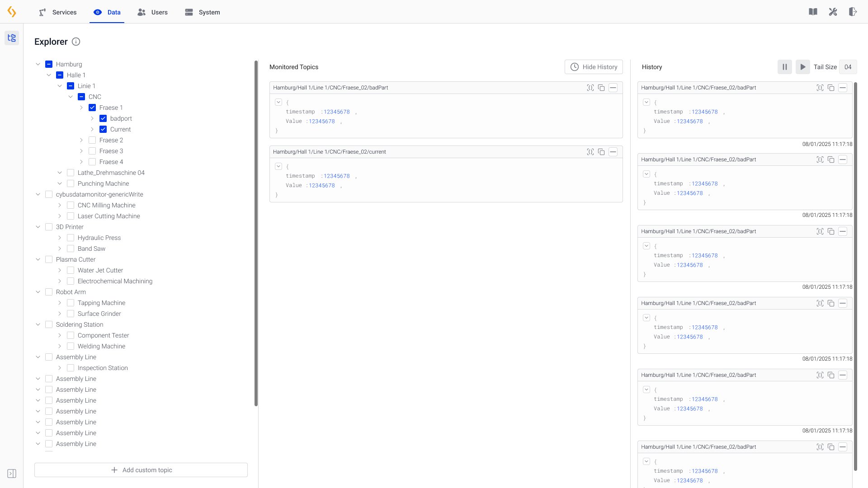Check the Fraese 2 checkbox
Image resolution: width=868 pixels, height=488 pixels.
tap(92, 140)
